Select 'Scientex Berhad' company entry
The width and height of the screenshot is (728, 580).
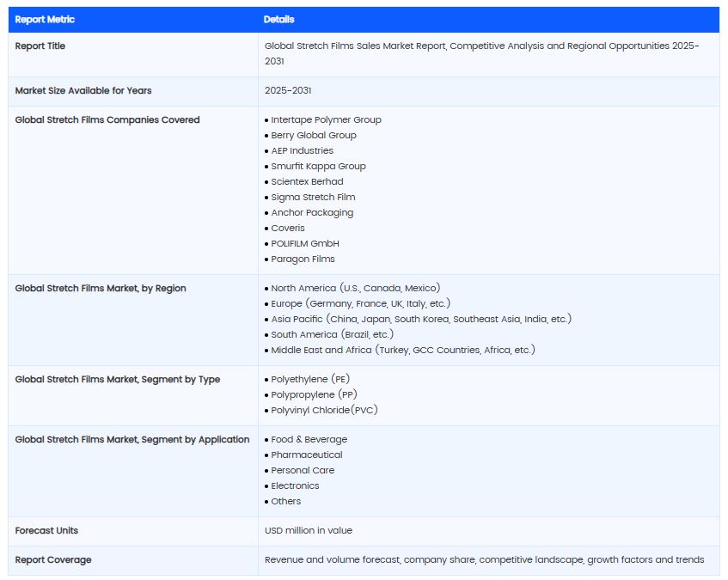(x=308, y=181)
